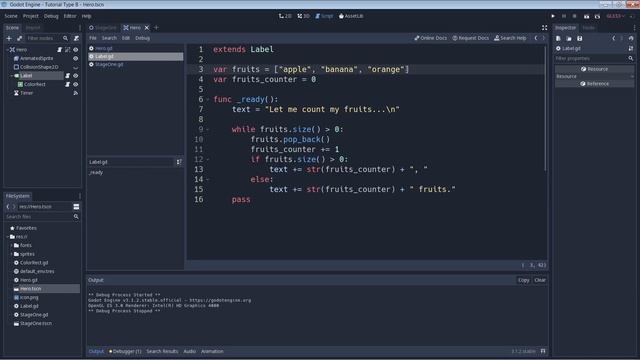Open the script attached to the ColorRect node
Viewport: 640px width, 360px height.
tap(67, 84)
